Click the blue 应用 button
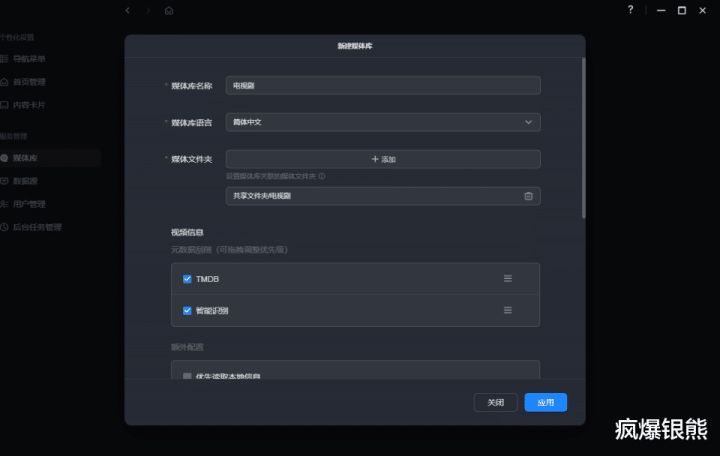Viewport: 720px width, 456px height. 546,402
